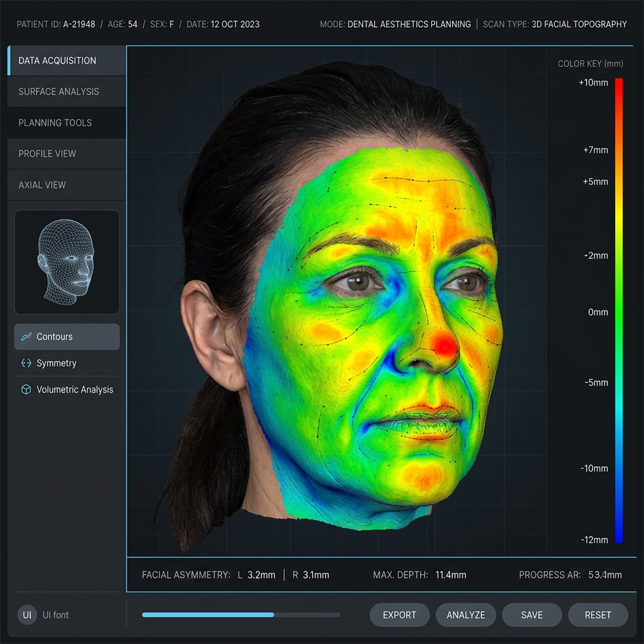Click the -12mm color key label
The width and height of the screenshot is (644, 644).
(594, 540)
